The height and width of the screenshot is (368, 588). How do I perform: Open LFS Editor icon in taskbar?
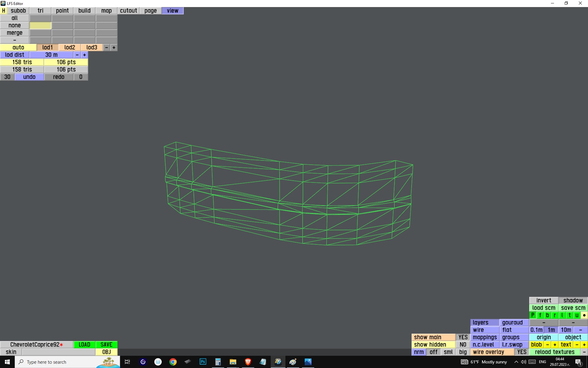tap(278, 362)
